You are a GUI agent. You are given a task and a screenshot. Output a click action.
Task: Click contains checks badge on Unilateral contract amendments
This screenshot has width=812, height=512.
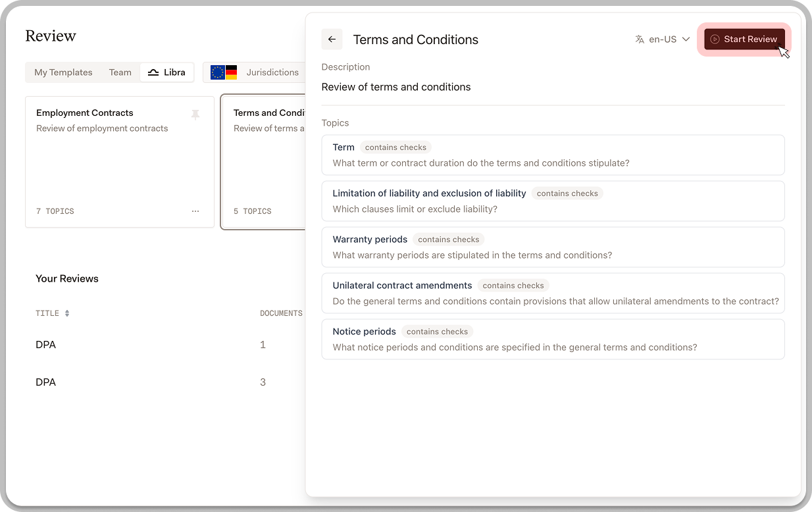coord(513,286)
